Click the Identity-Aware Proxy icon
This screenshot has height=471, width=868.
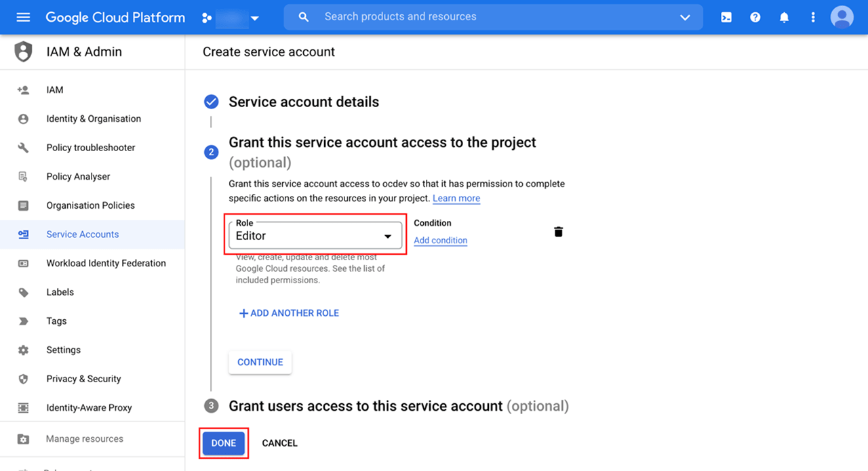pos(23,408)
